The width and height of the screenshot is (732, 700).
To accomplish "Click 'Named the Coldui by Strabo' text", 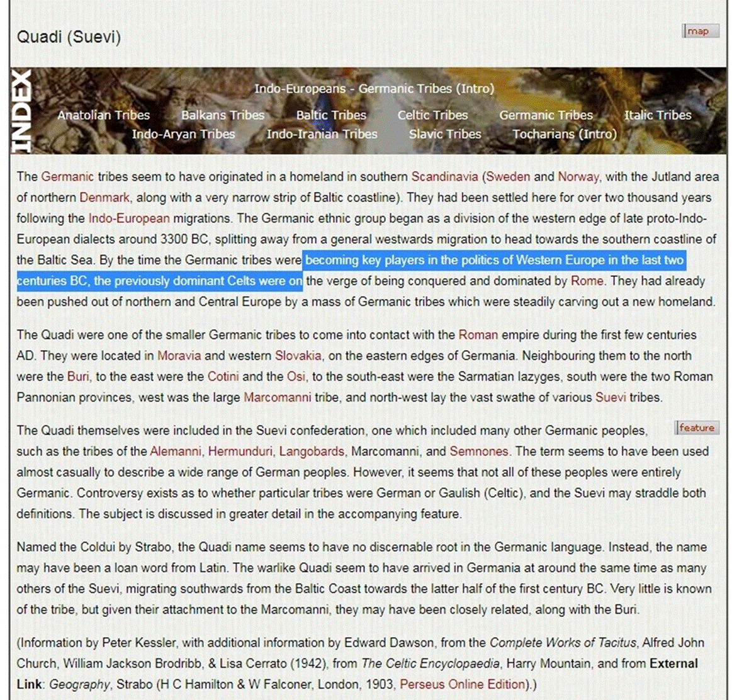I will pyautogui.click(x=94, y=547).
